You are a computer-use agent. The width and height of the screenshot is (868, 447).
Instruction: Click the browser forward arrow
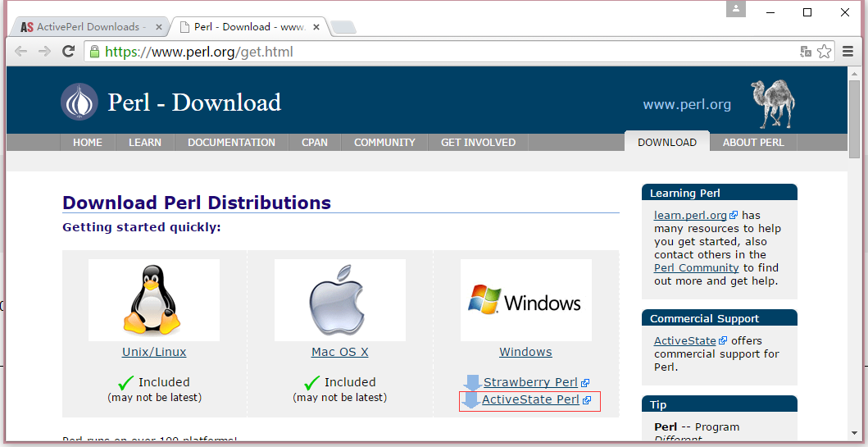point(44,52)
